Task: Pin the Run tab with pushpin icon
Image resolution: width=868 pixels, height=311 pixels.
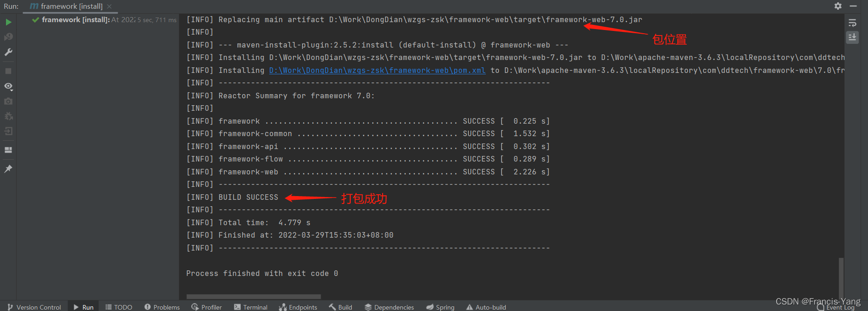Action: [x=8, y=169]
